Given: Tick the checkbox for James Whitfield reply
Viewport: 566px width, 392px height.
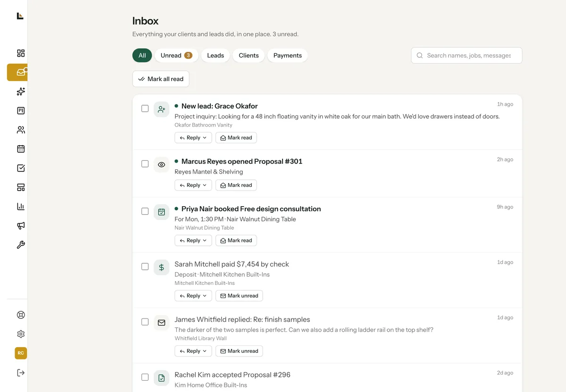Looking at the screenshot, I should tap(145, 322).
